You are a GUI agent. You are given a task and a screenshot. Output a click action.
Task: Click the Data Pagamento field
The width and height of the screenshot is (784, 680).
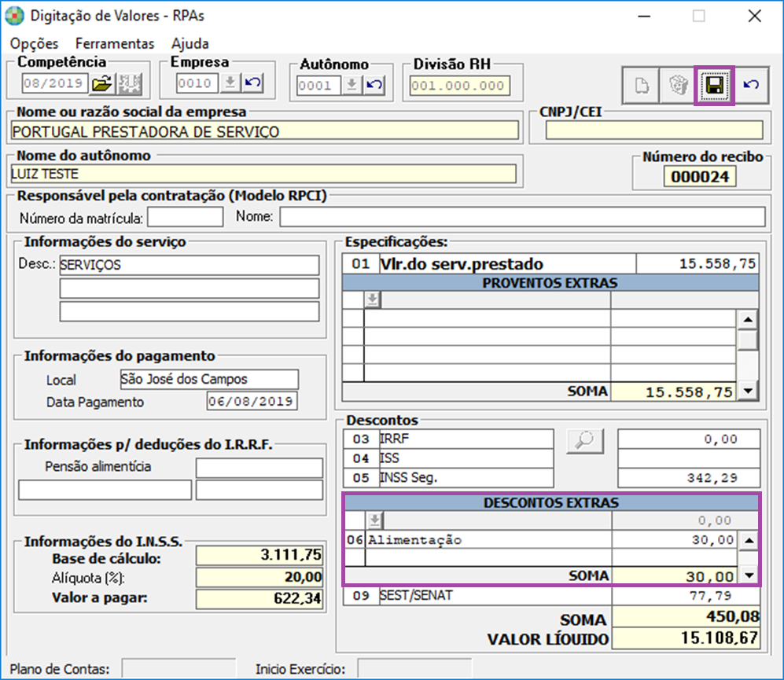252,401
